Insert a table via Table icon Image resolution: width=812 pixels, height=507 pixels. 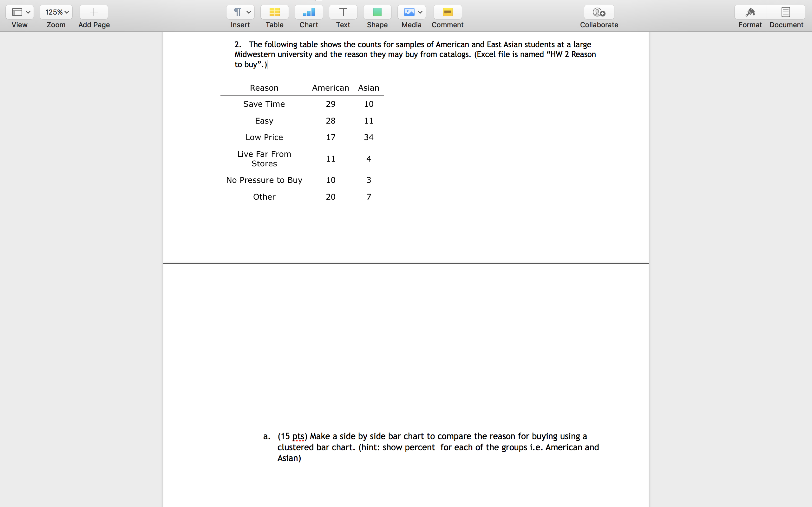pos(274,12)
